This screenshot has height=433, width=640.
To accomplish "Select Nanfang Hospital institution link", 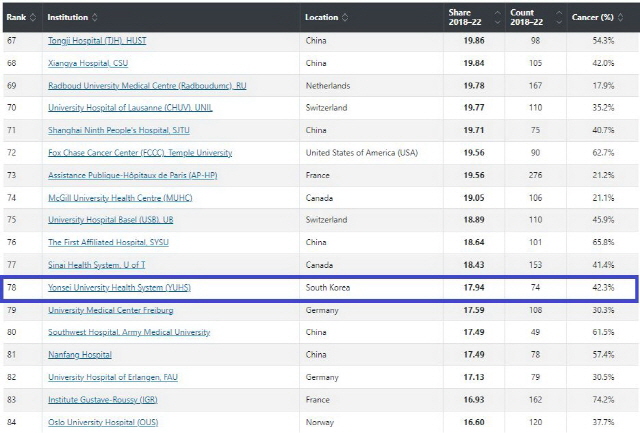I will [80, 355].
